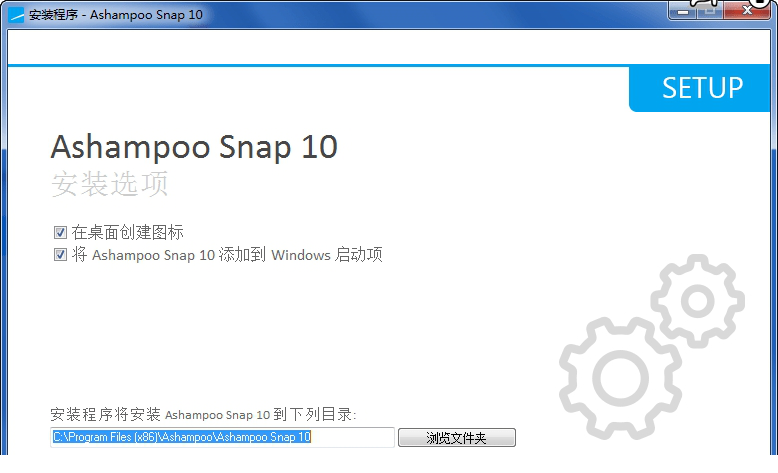The height and width of the screenshot is (473, 778).
Task: Click the Ashampoo Snap 10 heading
Action: coord(194,147)
